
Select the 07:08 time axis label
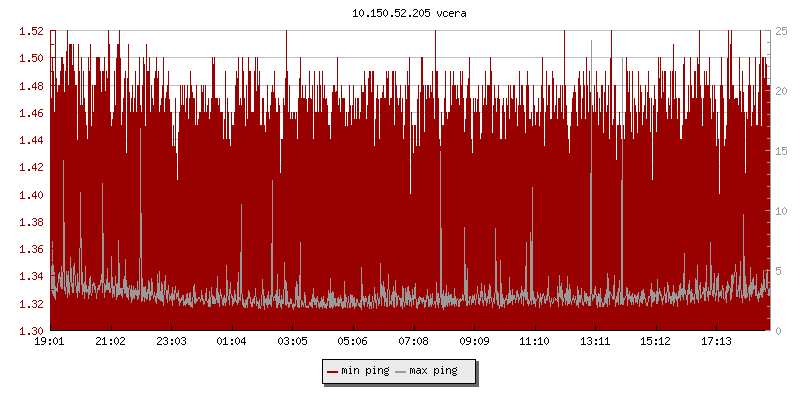pos(413,341)
